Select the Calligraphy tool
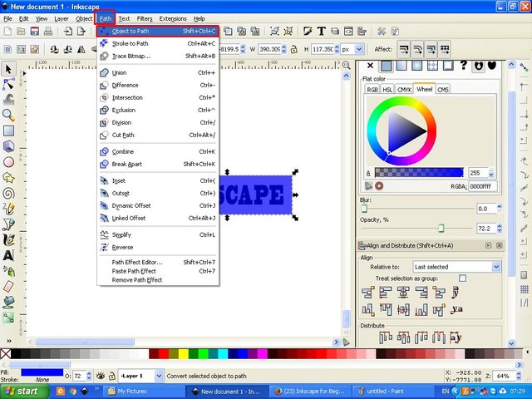 tap(8, 240)
